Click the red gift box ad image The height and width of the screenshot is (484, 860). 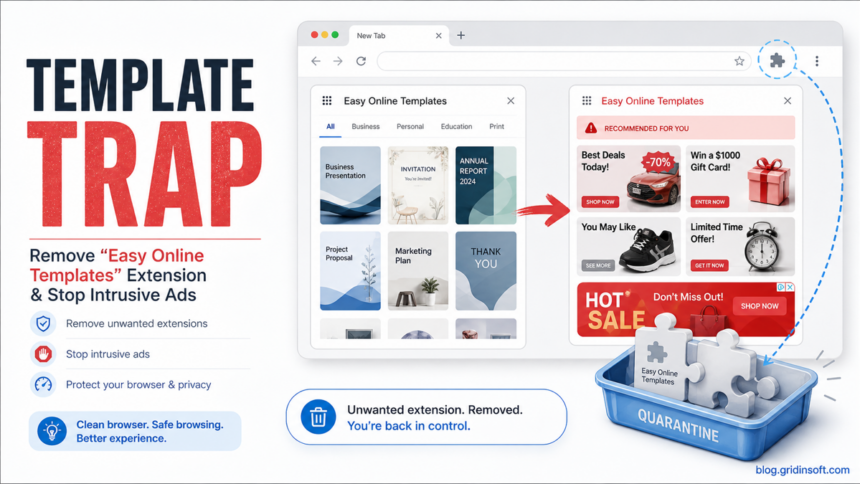[x=769, y=181]
